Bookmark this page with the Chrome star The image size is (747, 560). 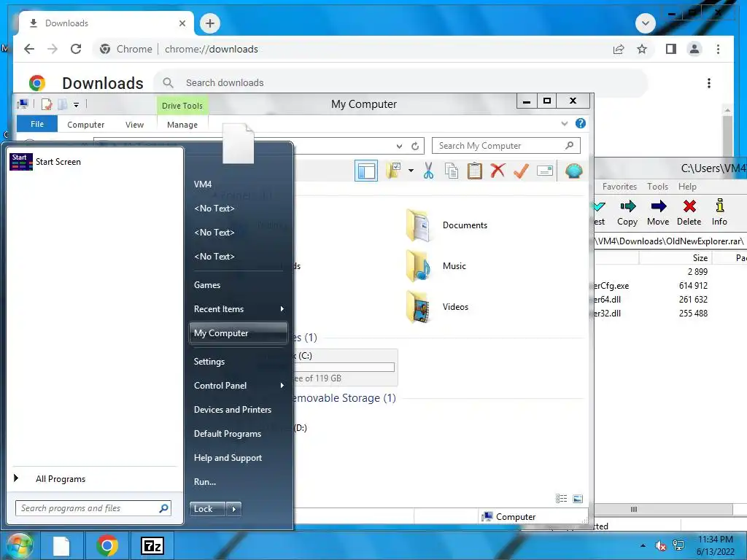[642, 49]
